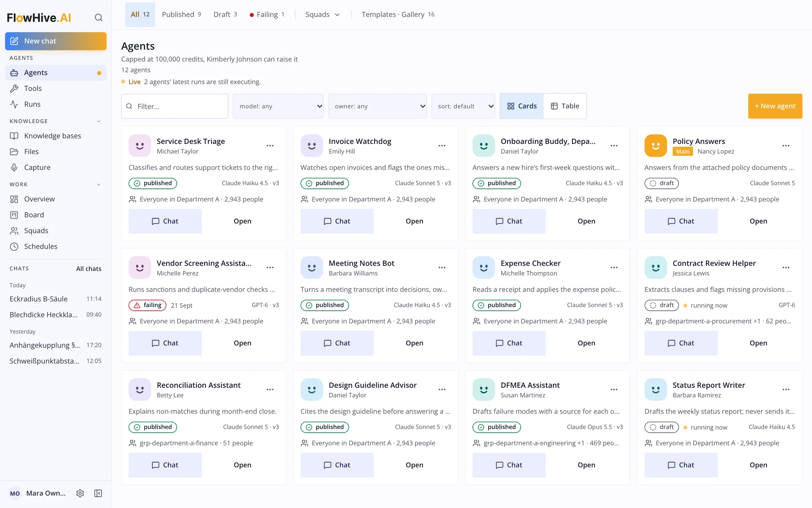Expand the Squads dropdown in top tabs
This screenshot has width=812, height=508.
click(323, 14)
